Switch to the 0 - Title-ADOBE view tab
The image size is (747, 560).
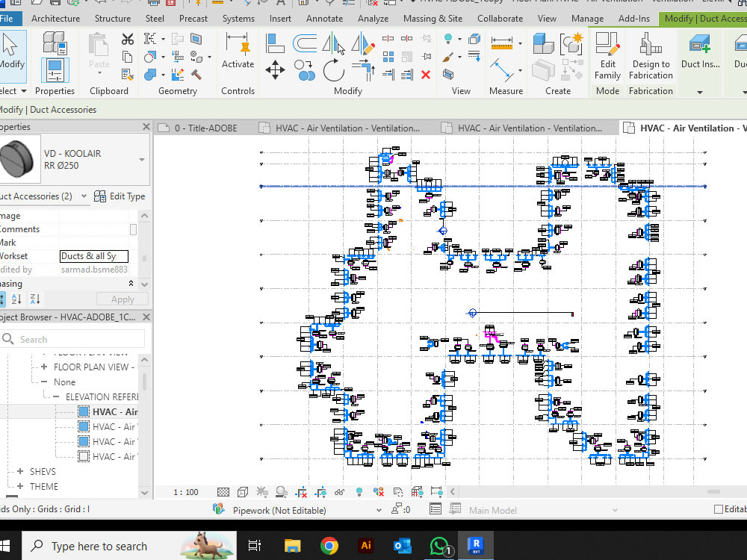tap(205, 128)
